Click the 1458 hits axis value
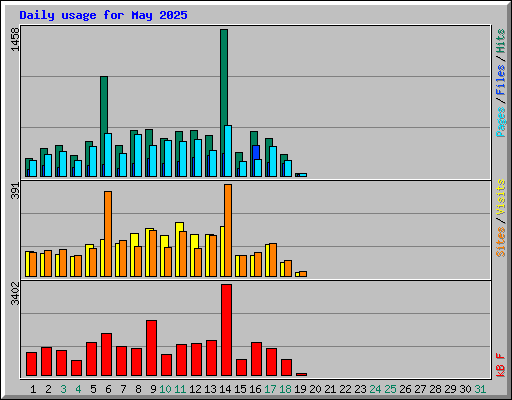Viewport: 512px width, 400px height. tap(15, 39)
